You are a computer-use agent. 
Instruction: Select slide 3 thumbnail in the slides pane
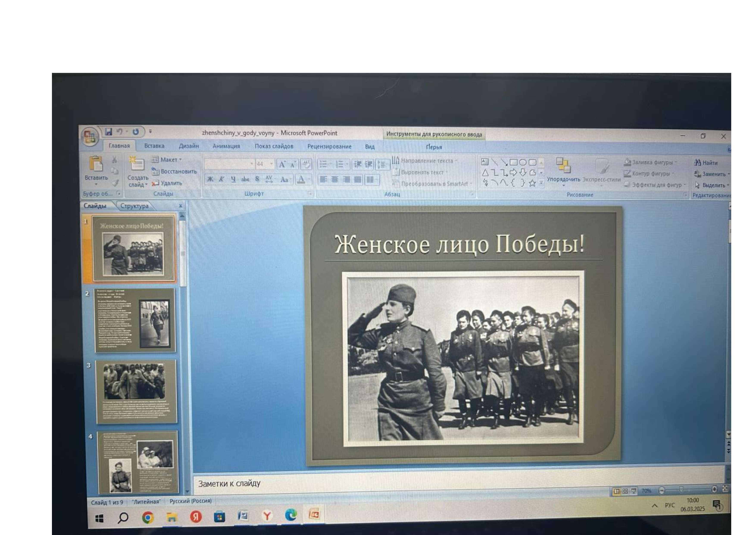tap(137, 392)
